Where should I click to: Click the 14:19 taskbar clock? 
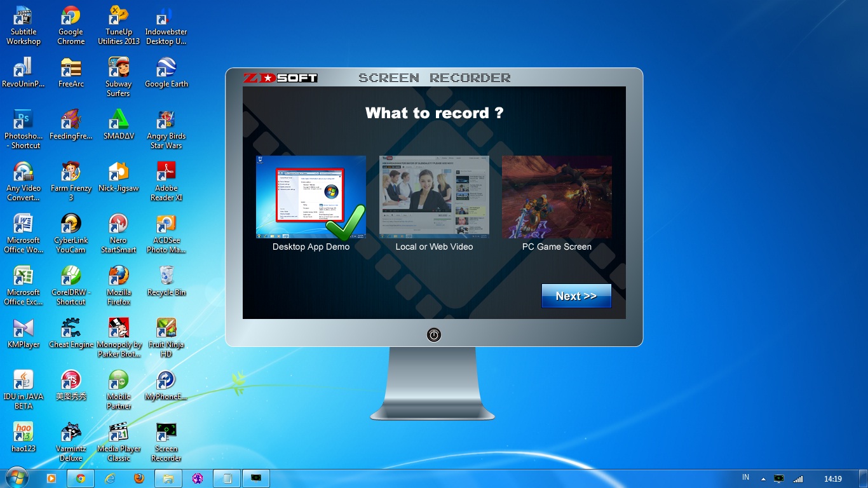click(832, 479)
